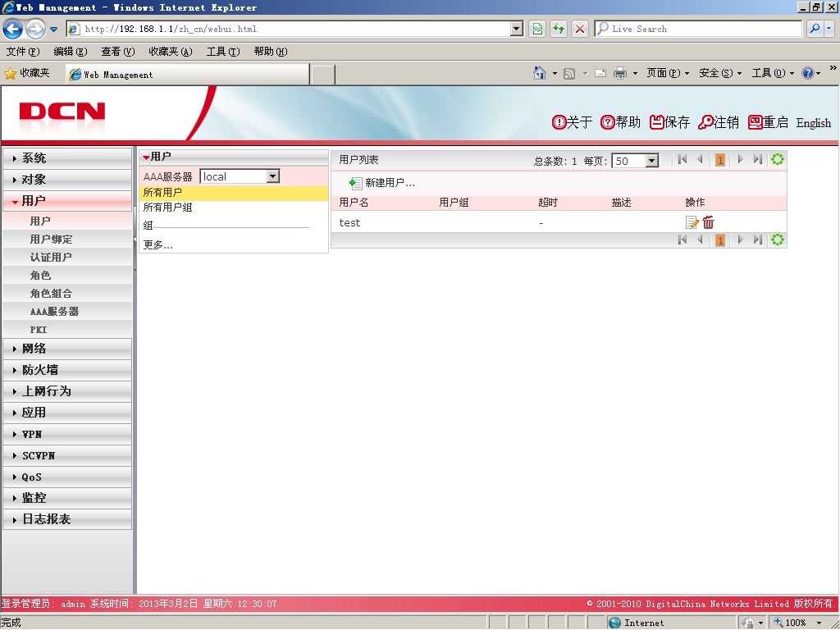Image resolution: width=840 pixels, height=630 pixels.
Task: Go to next page in top pager
Action: point(741,159)
